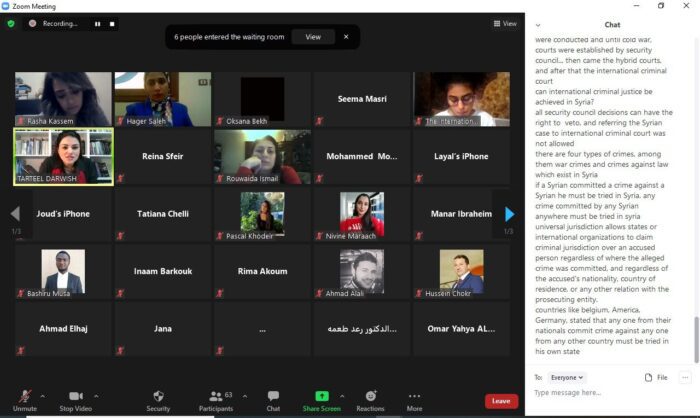Click the green encryption shield icon

[11, 23]
